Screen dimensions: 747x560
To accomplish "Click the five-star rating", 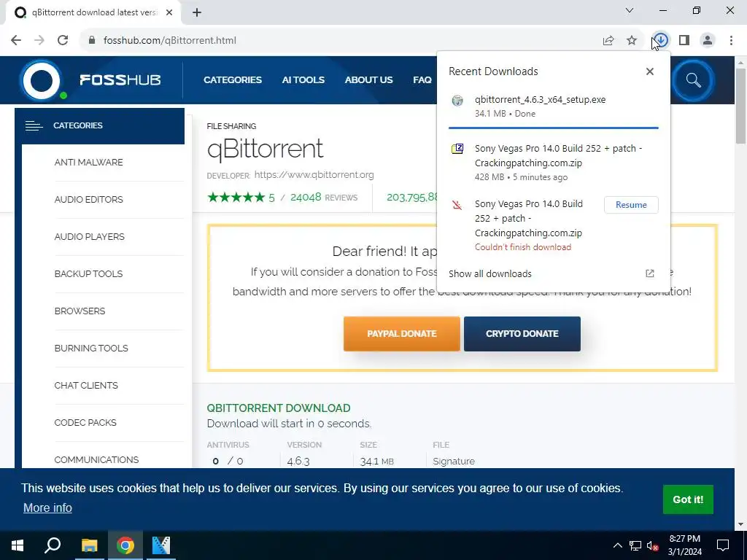I will (x=236, y=197).
